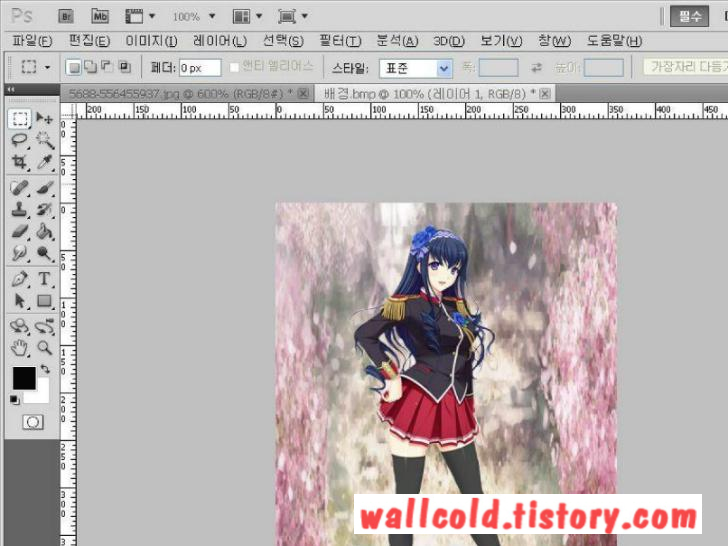The width and height of the screenshot is (728, 546).
Task: Open the 스타일 표준 dropdown
Action: [x=416, y=68]
